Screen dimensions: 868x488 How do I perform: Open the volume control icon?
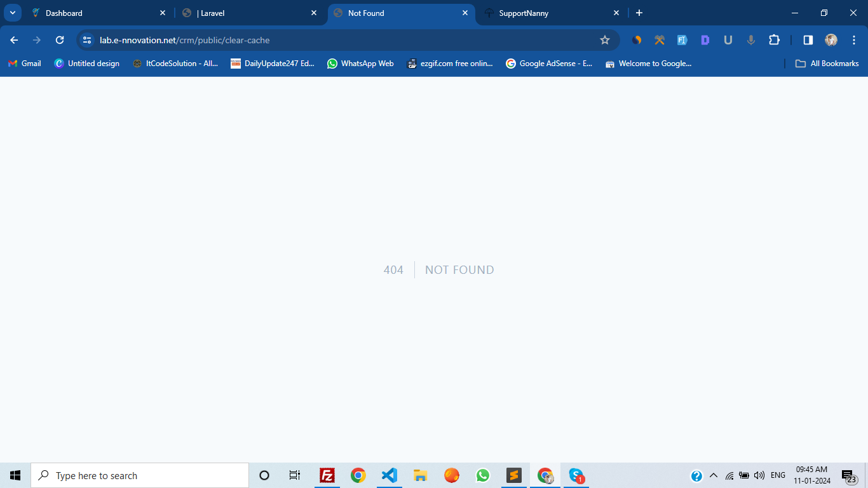pyautogui.click(x=759, y=475)
